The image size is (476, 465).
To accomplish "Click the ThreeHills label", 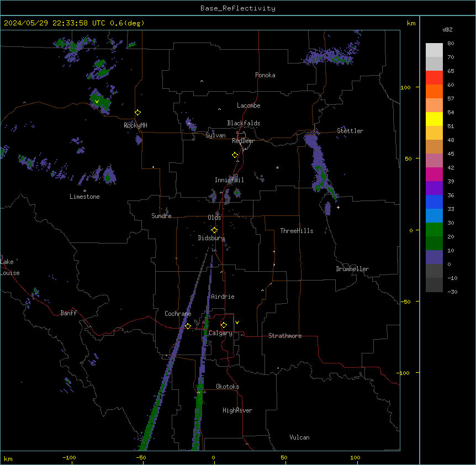I will [297, 231].
